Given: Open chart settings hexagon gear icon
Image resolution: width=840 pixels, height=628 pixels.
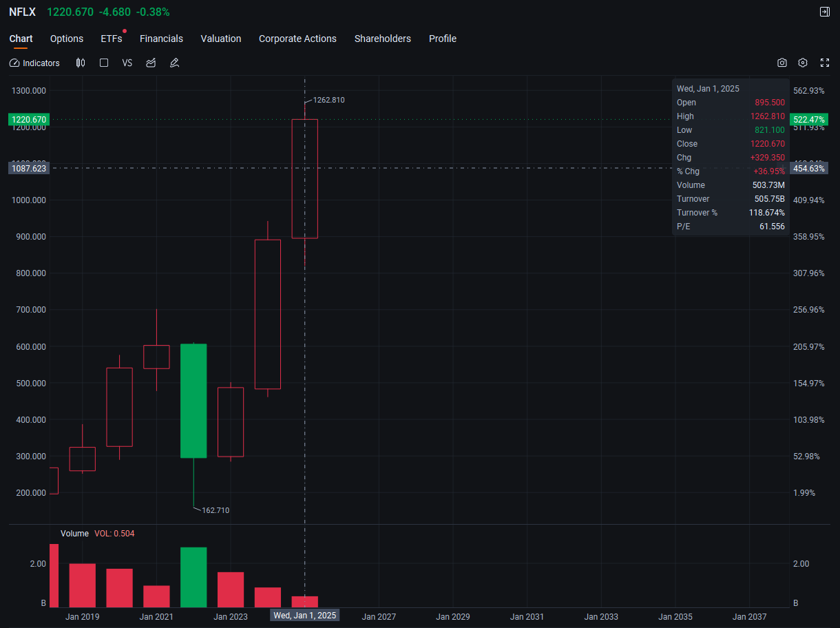Looking at the screenshot, I should pyautogui.click(x=803, y=63).
